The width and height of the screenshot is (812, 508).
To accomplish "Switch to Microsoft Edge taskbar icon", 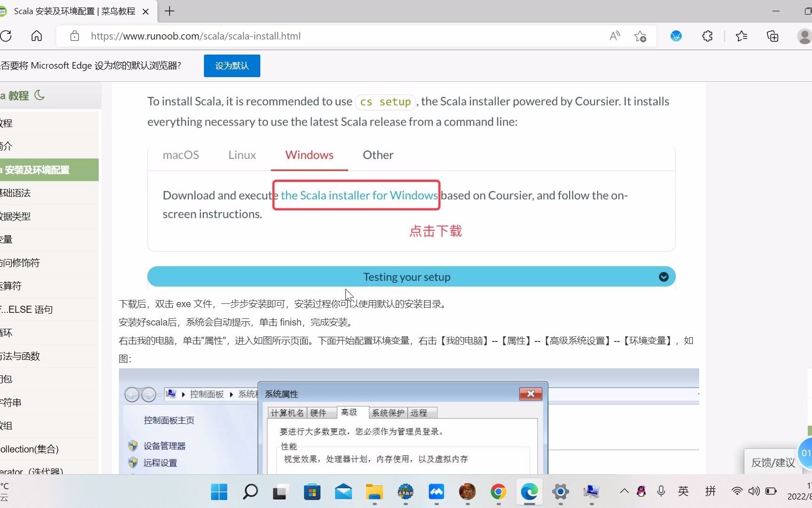I will [x=529, y=492].
